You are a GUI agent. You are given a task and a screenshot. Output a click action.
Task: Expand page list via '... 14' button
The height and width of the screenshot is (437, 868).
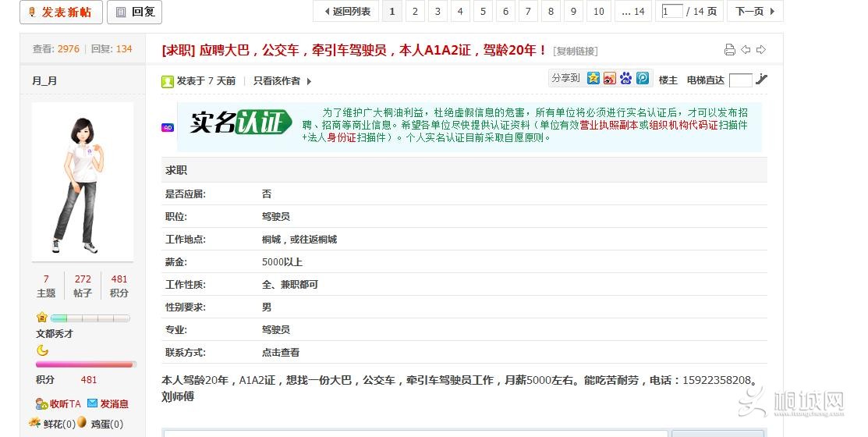(x=633, y=12)
